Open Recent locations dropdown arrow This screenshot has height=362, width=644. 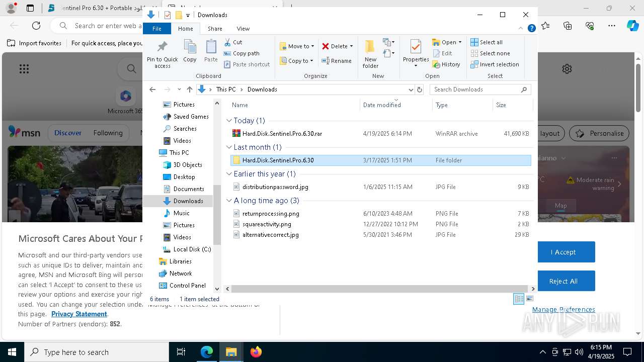point(179,89)
